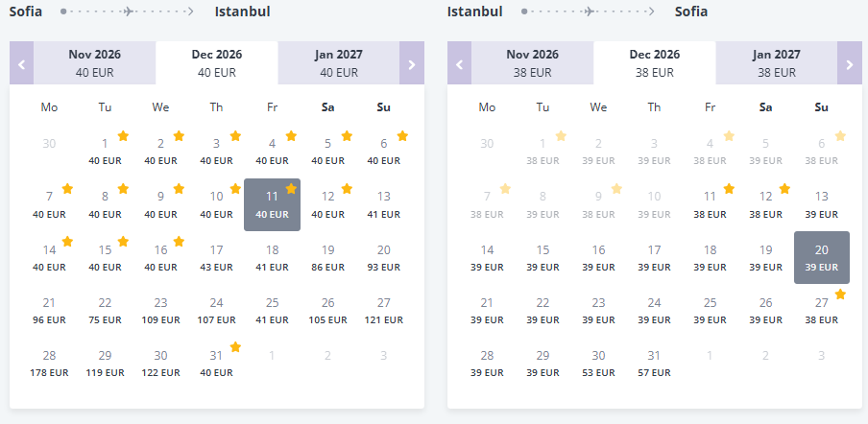Screen dimensions: 868x424
Task: Choose outbound December 23 at 109 EUR
Action: point(160,311)
